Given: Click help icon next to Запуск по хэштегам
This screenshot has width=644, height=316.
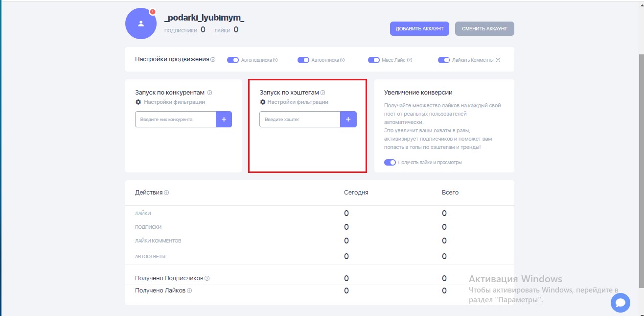Looking at the screenshot, I should click(x=323, y=92).
